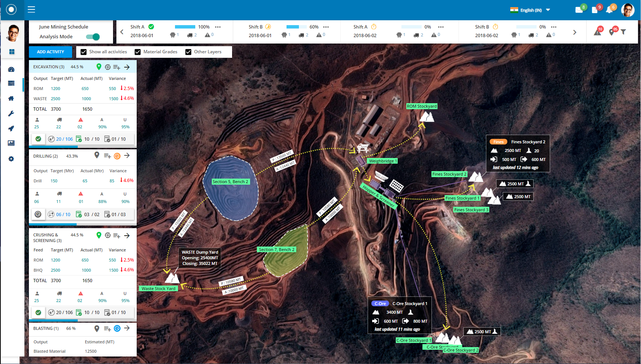Open the filter funnel icon
This screenshot has width=641, height=364.
(623, 32)
